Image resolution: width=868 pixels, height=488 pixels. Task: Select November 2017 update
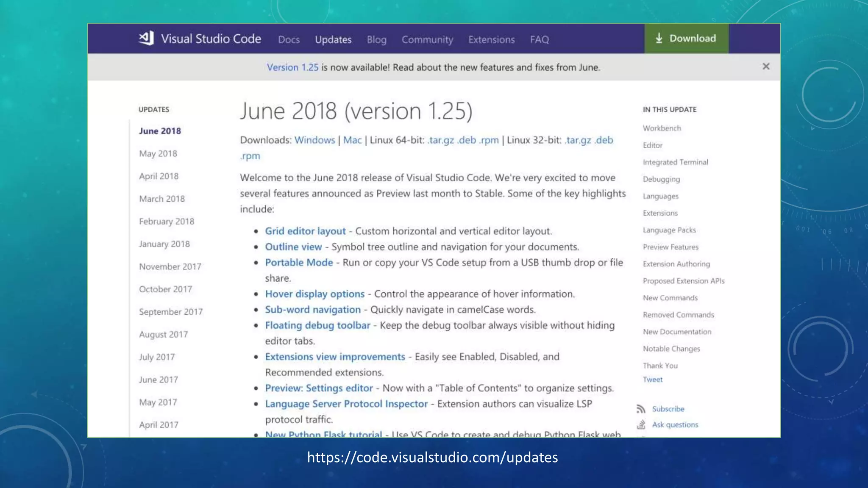click(170, 266)
